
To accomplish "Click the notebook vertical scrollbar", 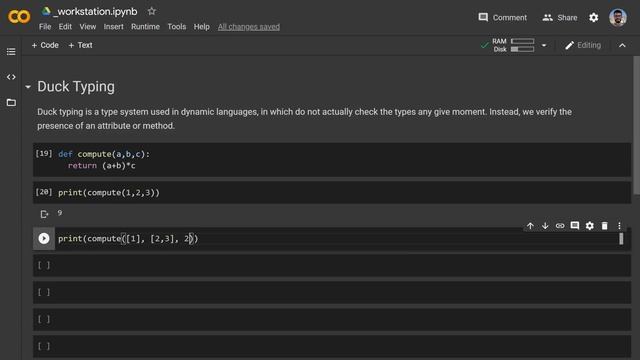I will tap(636, 125).
